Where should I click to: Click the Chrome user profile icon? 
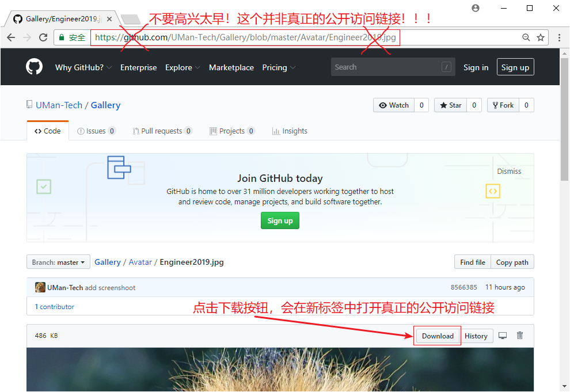[476, 8]
